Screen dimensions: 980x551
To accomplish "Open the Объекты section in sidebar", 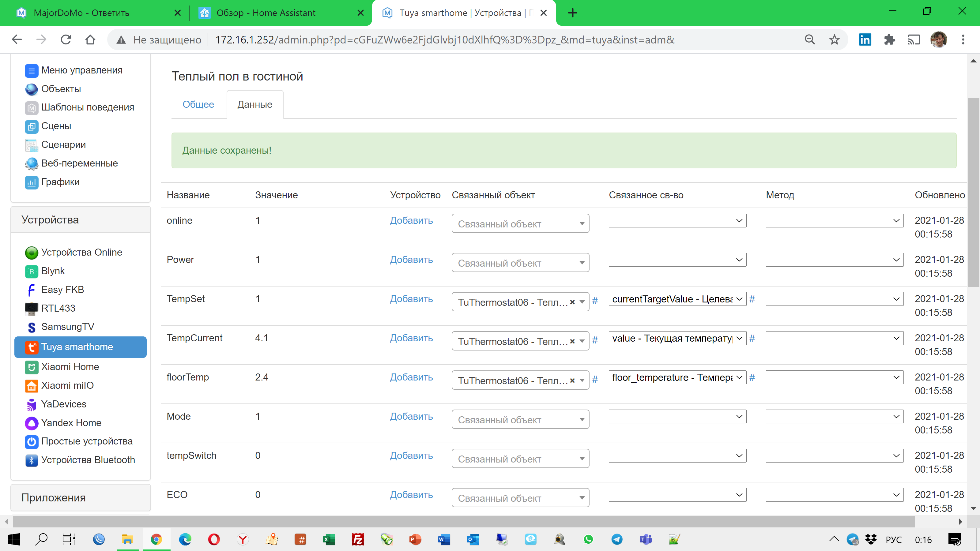I will coord(61,88).
